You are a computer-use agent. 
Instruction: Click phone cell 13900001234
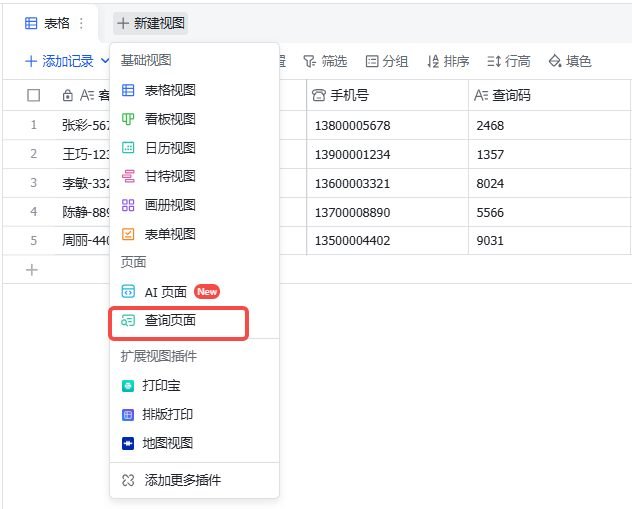tap(387, 154)
